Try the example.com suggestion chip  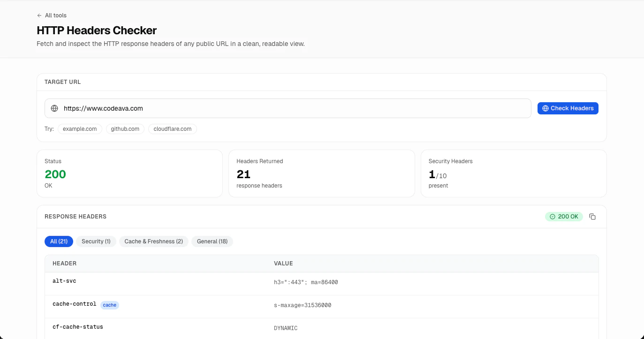[80, 128]
